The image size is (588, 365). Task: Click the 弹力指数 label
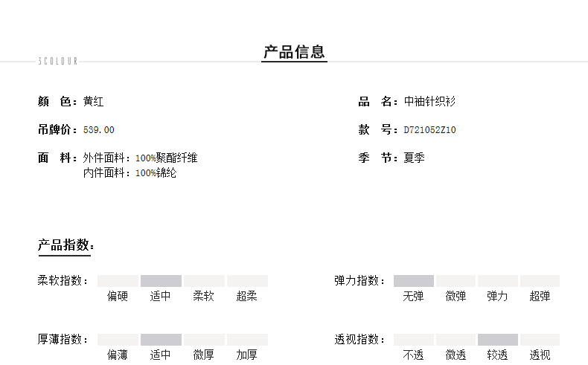(359, 280)
